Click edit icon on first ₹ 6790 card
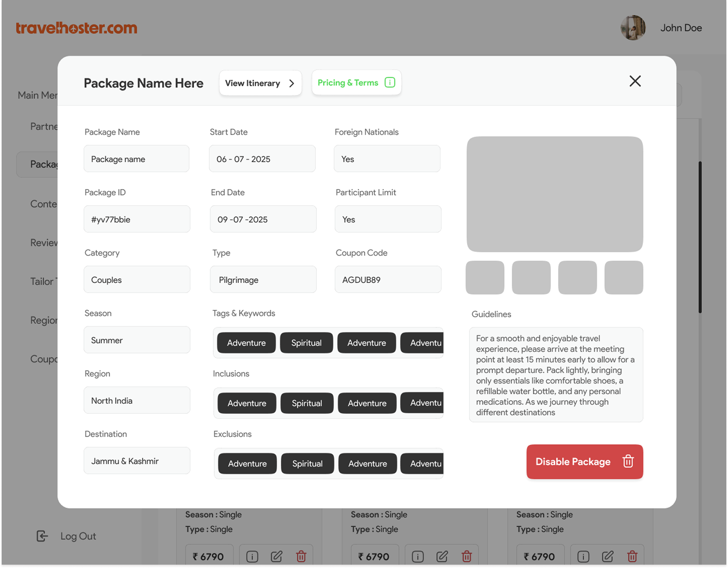This screenshot has height=568, width=728. 277,557
